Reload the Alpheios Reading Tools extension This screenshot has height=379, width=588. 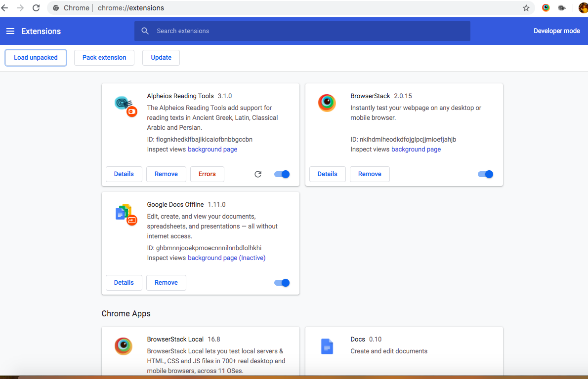coord(257,174)
